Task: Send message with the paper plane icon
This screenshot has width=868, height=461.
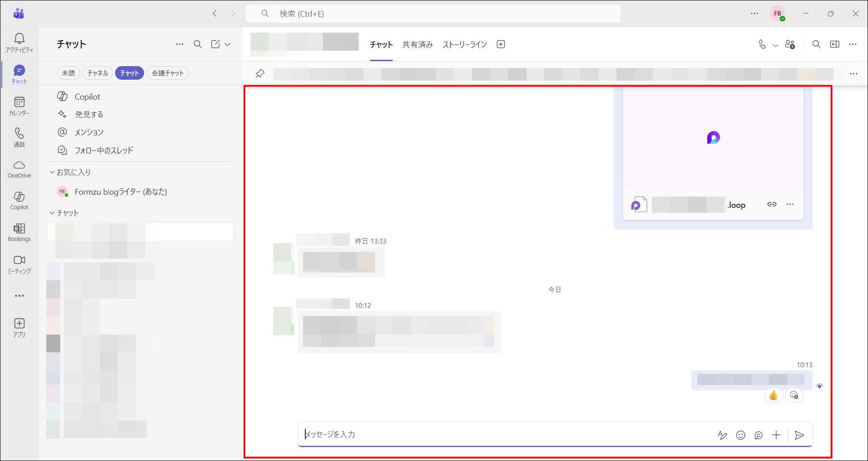Action: pyautogui.click(x=800, y=435)
